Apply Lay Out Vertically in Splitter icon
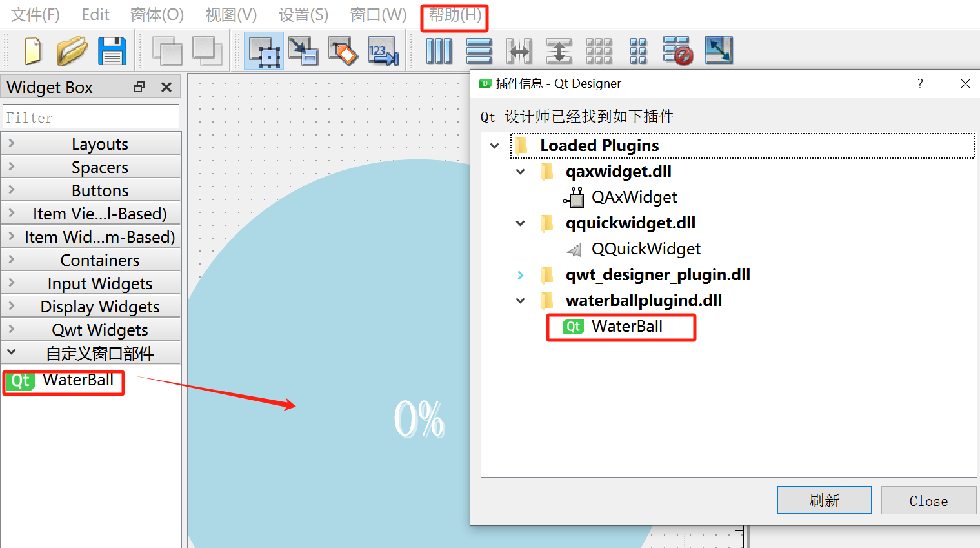Viewport: 980px width, 548px height. click(x=559, y=51)
